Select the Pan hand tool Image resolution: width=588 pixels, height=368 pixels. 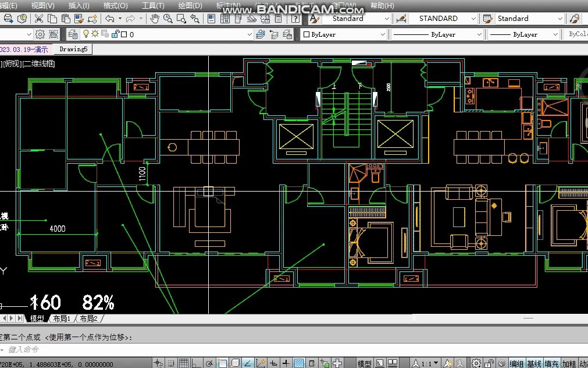click(154, 19)
